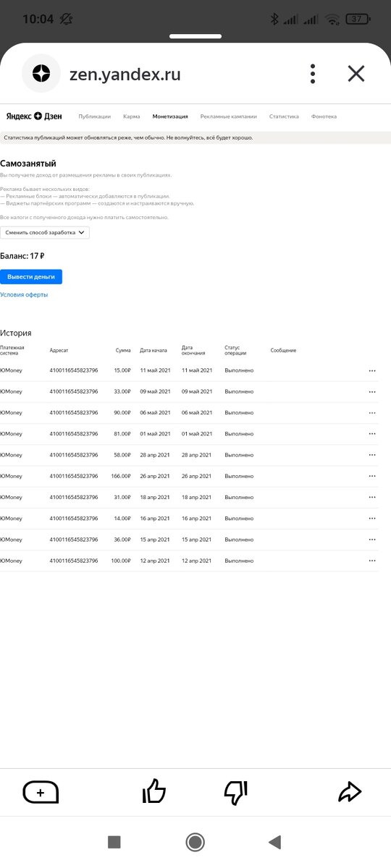Tap the thumbs down dislike icon
This screenshot has height=868, width=391.
(235, 793)
